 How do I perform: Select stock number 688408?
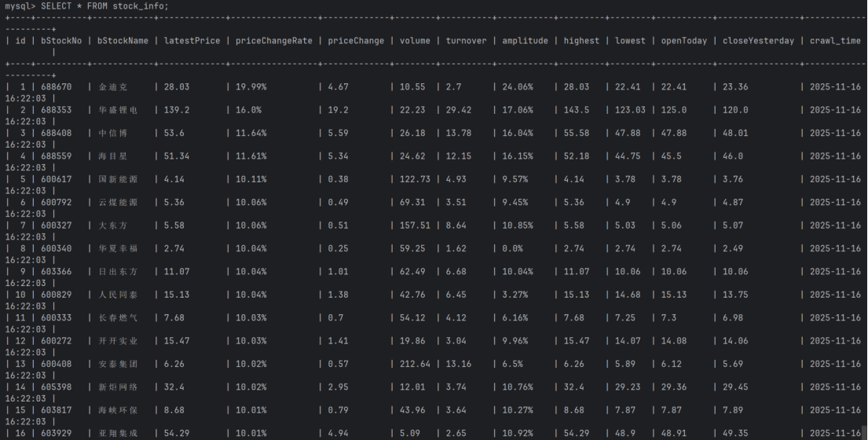56,133
